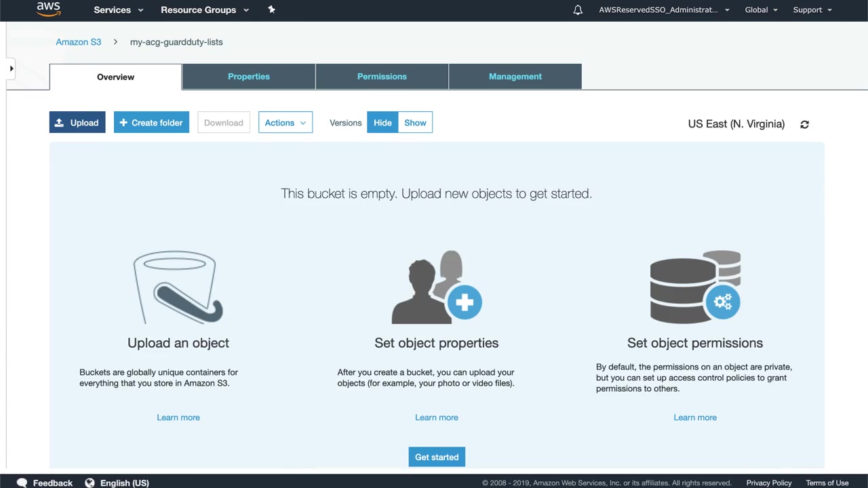Select the Overview tab
The image size is (868, 488).
click(x=115, y=77)
